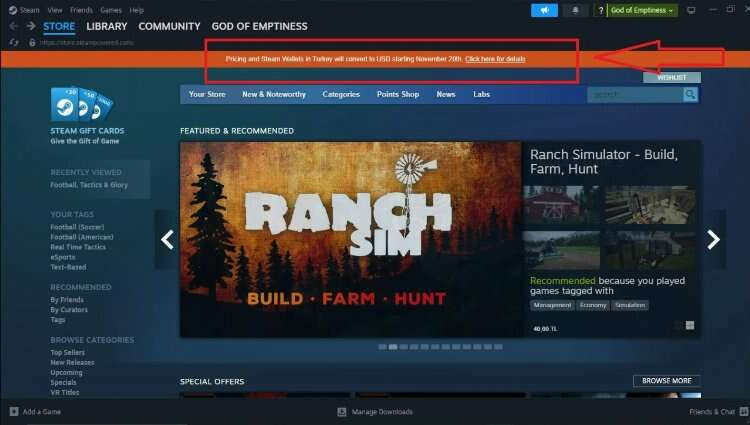Go forward with the right arrow icon
The width and height of the screenshot is (750, 425).
click(x=31, y=26)
